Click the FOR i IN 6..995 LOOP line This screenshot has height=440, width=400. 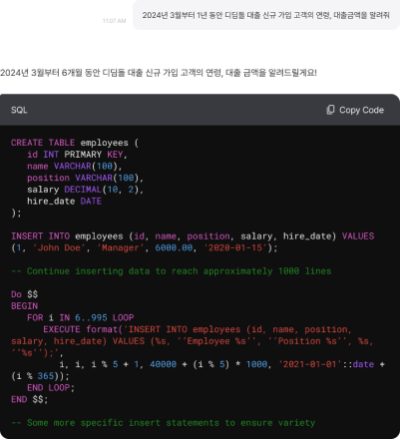click(x=81, y=317)
